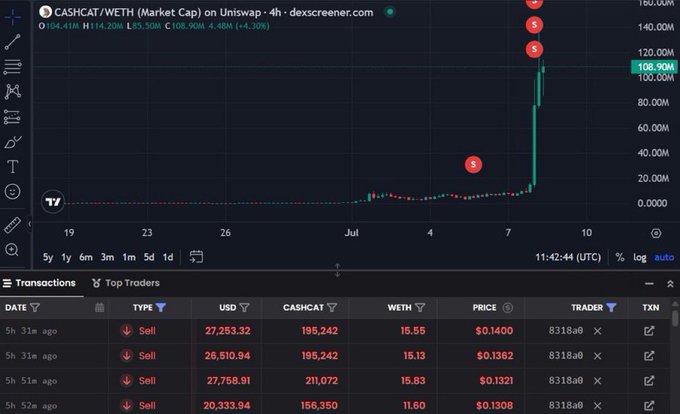Screen dimensions: 680x414
Task: Toggle auto scale on chart
Action: tap(664, 257)
